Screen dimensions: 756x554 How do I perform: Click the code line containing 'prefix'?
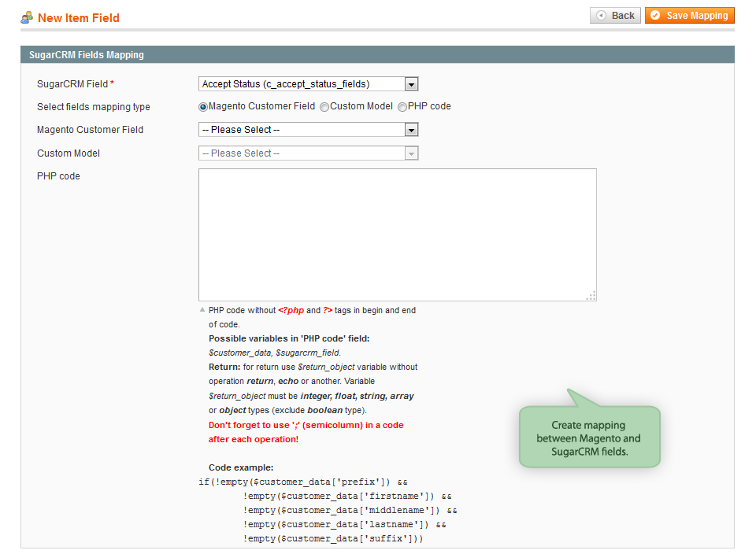pyautogui.click(x=303, y=482)
